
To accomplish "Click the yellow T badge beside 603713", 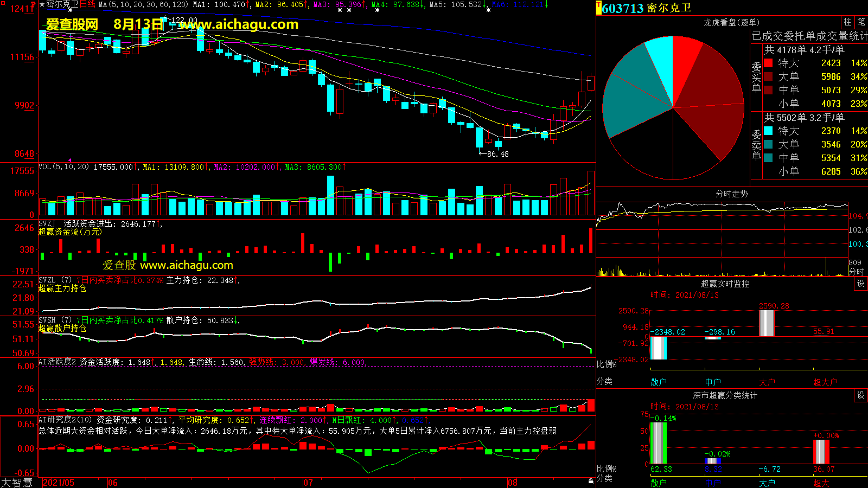I will pos(599,8).
